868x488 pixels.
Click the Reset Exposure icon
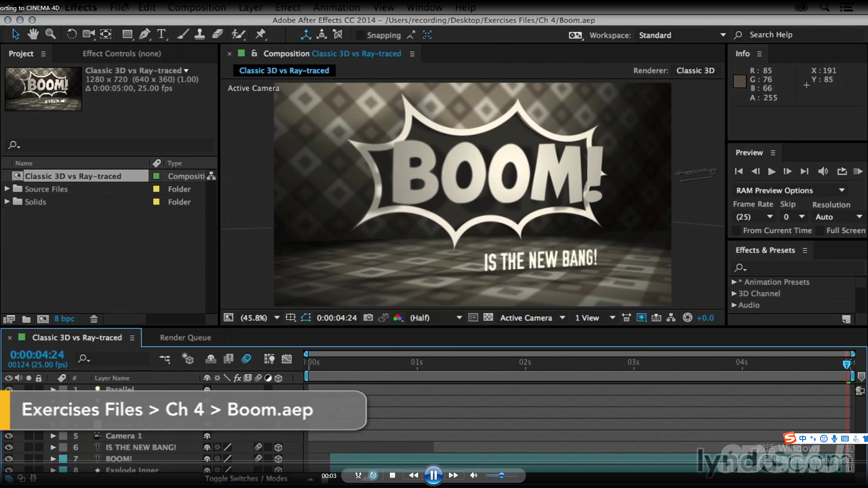tap(687, 318)
